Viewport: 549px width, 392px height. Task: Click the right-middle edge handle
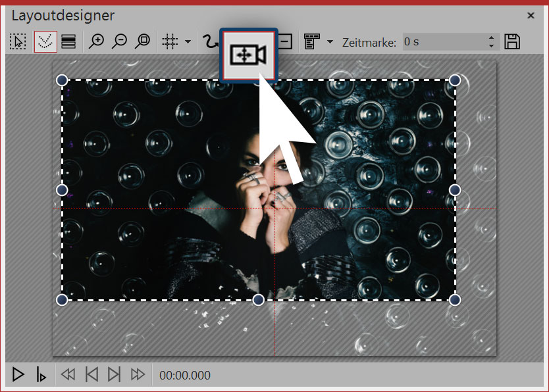tap(455, 190)
